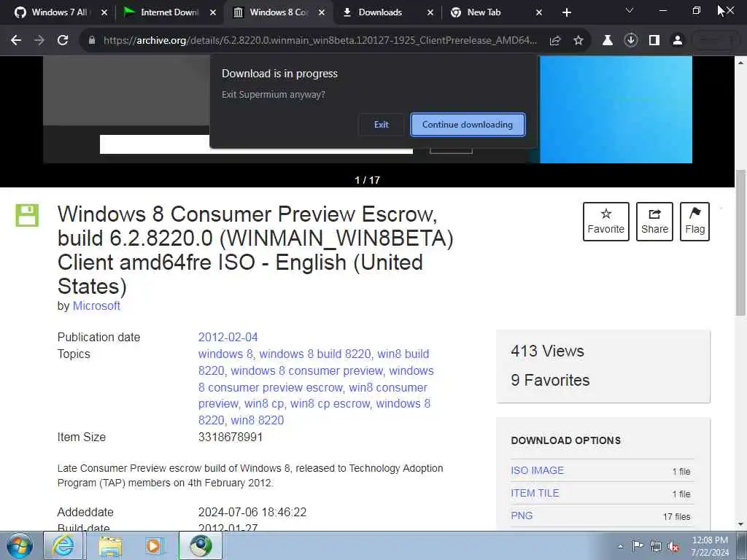Open the Windows Start orb

[x=20, y=546]
